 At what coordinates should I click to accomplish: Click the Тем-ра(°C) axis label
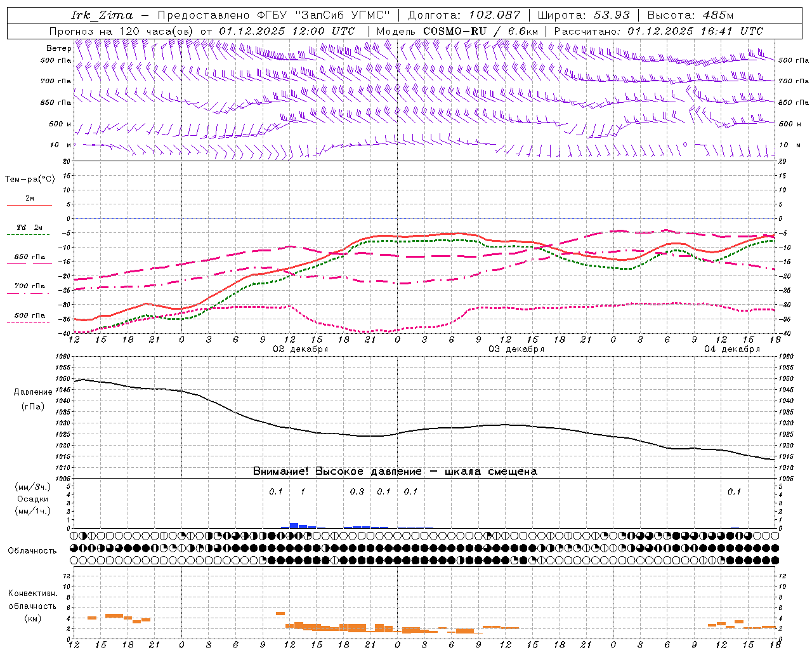tap(30, 180)
